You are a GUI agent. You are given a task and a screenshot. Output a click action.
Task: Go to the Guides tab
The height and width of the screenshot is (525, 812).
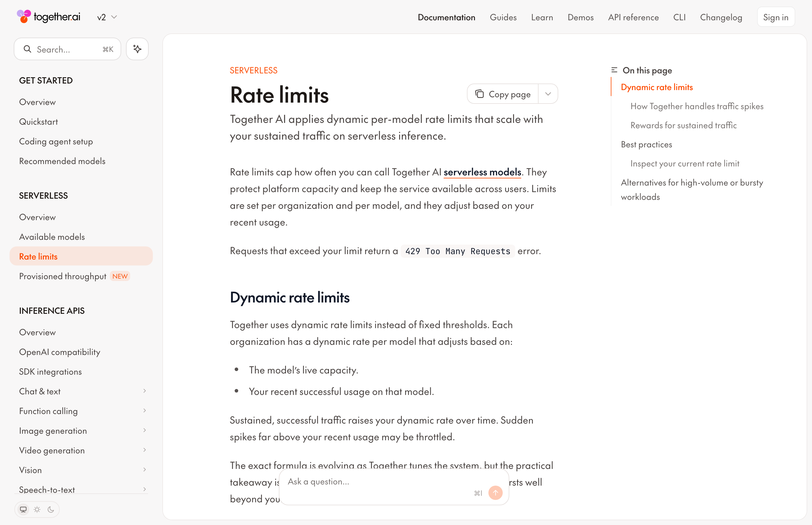click(x=503, y=17)
